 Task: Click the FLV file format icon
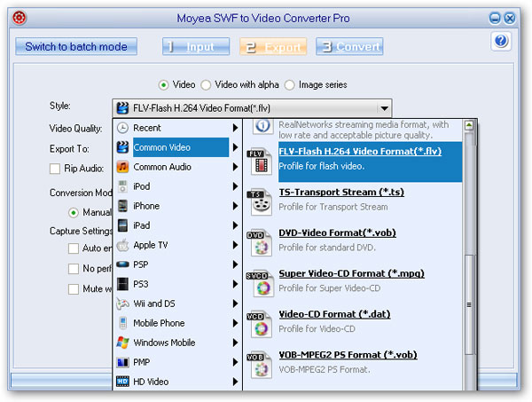[x=260, y=162]
